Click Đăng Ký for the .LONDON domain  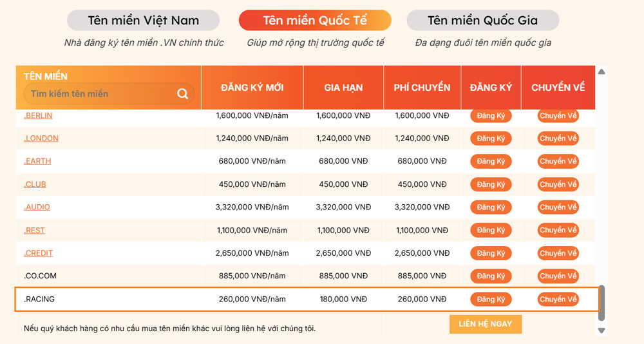[x=491, y=139]
